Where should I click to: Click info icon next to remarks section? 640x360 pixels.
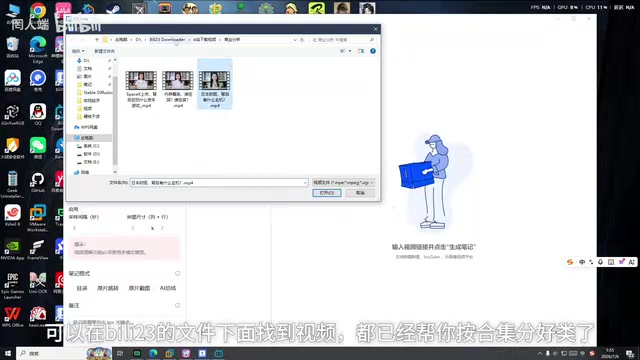tap(178, 305)
